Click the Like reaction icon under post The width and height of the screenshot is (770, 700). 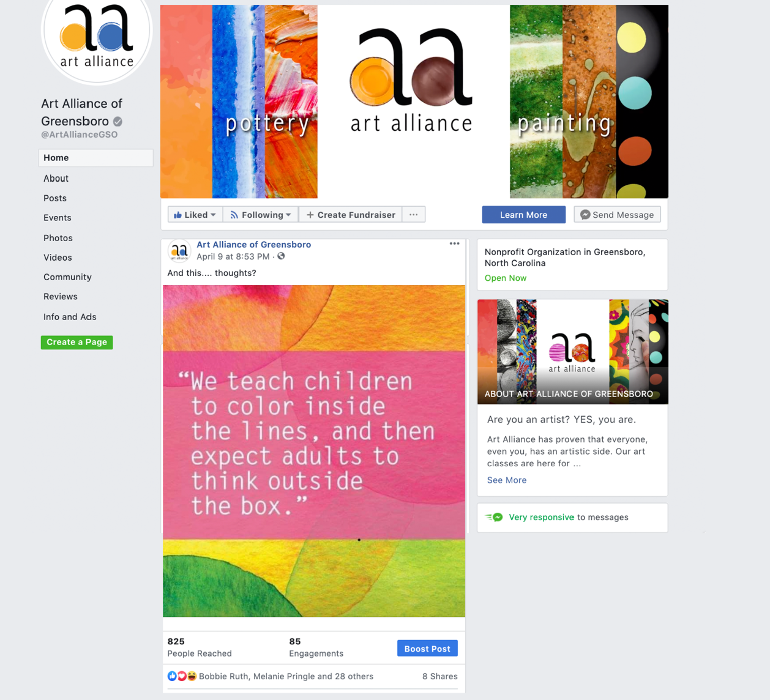(x=172, y=676)
